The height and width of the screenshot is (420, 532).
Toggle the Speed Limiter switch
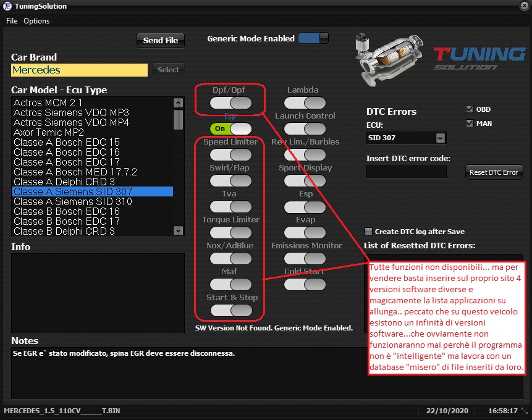click(x=230, y=154)
